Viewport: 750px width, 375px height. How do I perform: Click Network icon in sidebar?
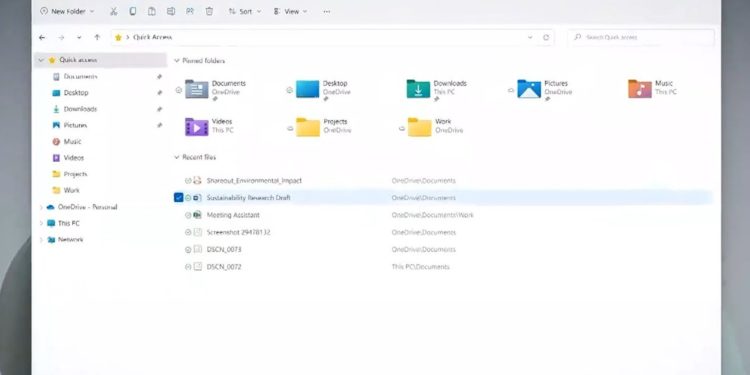51,240
